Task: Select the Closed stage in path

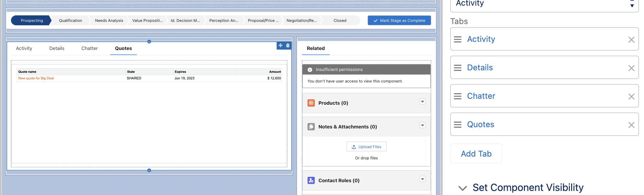Action: point(340,21)
